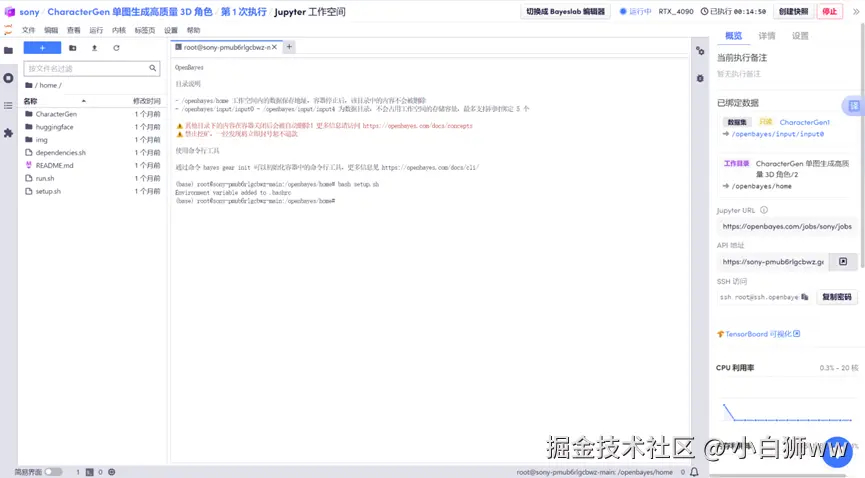
Task: Click the 第 1 次执行 breadcrumb link
Action: (244, 12)
